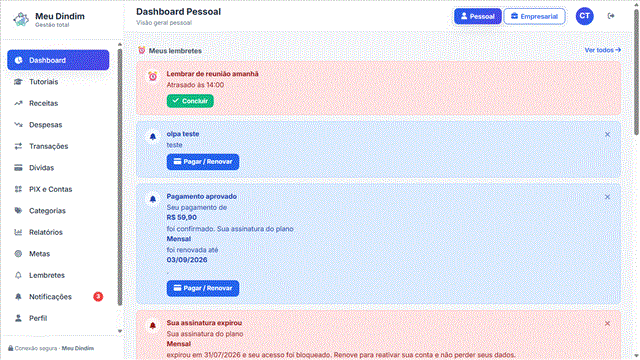Viewport: 640px width, 360px height.
Task: Open Perfil label in the sidebar
Action: 38,318
